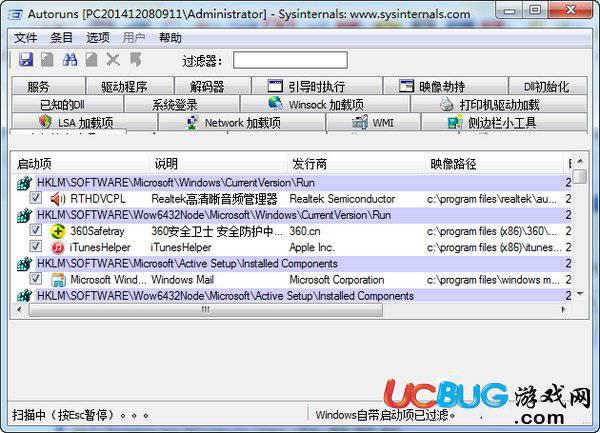Viewport: 600px width, 433px height.
Task: Open the 引导时执行 tab
Action: (317, 86)
